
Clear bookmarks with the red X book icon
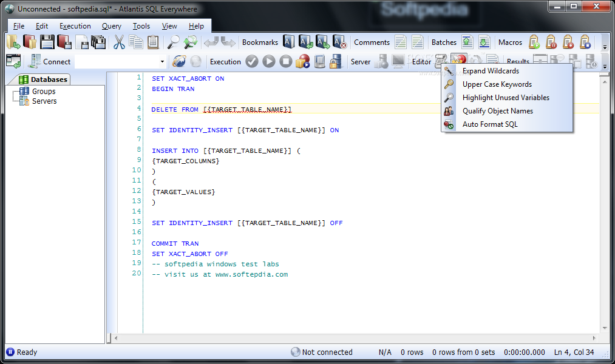click(339, 42)
